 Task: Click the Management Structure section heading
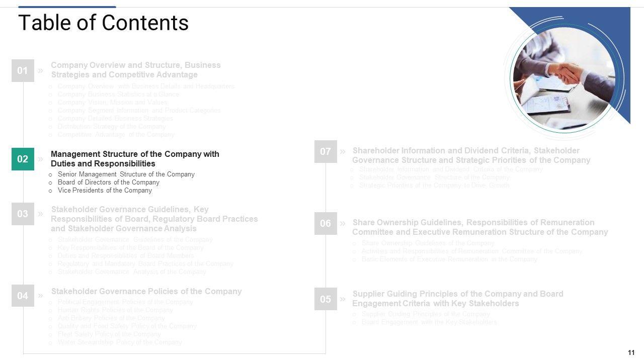coord(135,159)
